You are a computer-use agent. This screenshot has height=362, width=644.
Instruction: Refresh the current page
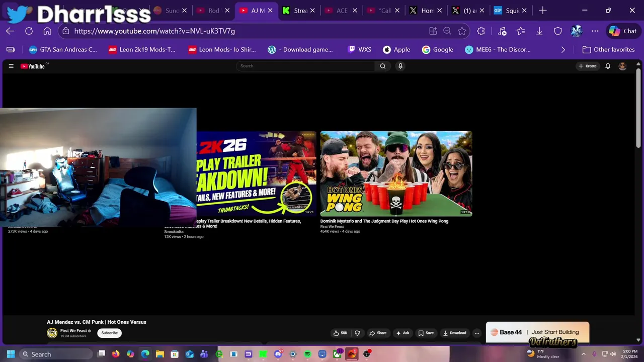tap(29, 31)
